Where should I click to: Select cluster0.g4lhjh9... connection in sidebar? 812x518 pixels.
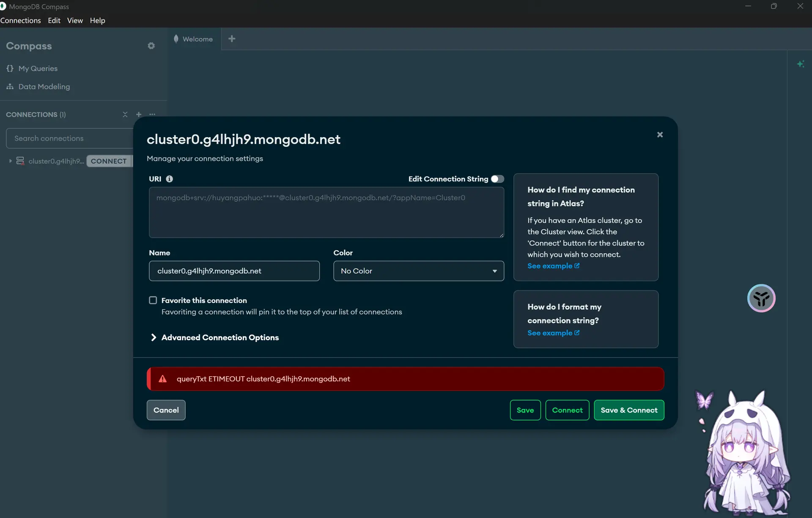tap(56, 161)
